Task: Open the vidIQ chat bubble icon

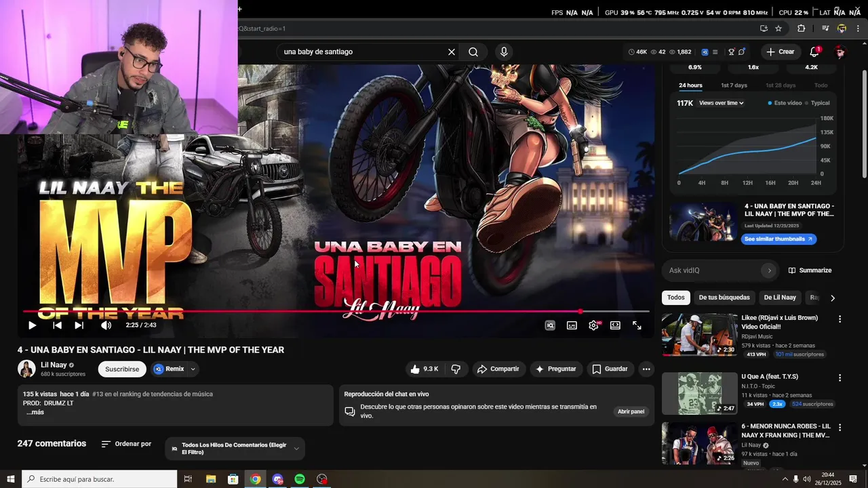Action: [742, 52]
